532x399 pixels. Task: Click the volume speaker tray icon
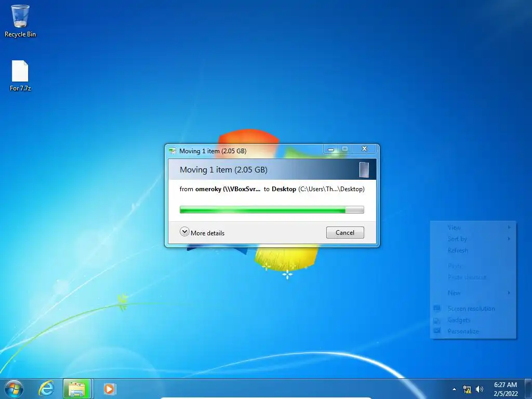tap(480, 389)
